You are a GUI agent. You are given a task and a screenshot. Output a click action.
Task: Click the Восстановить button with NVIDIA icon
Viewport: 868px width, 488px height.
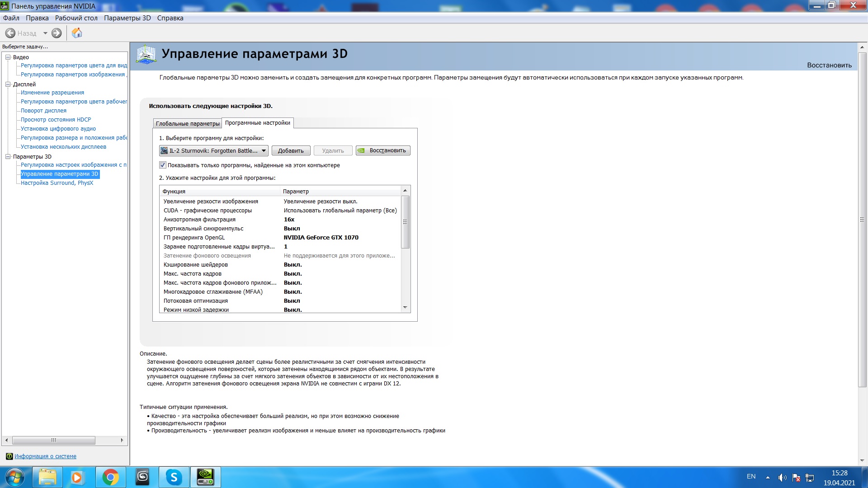pyautogui.click(x=383, y=150)
